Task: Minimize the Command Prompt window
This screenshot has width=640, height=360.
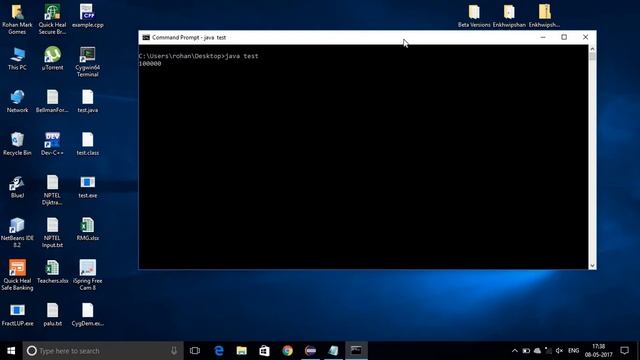Action: [x=543, y=37]
